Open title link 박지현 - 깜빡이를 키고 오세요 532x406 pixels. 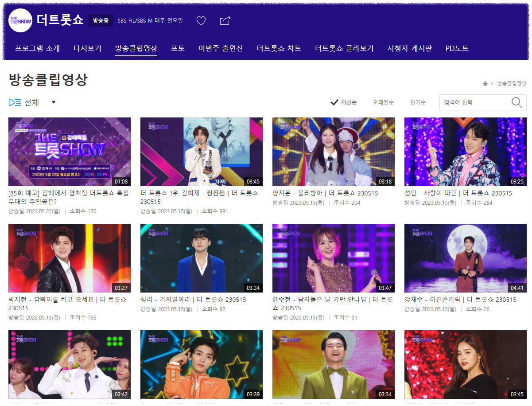tap(67, 304)
